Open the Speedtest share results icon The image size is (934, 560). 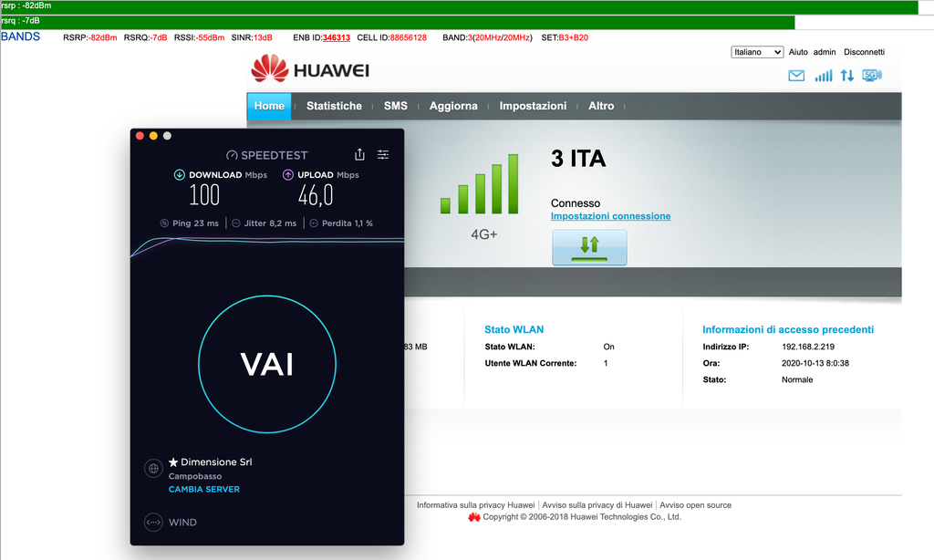pos(359,155)
